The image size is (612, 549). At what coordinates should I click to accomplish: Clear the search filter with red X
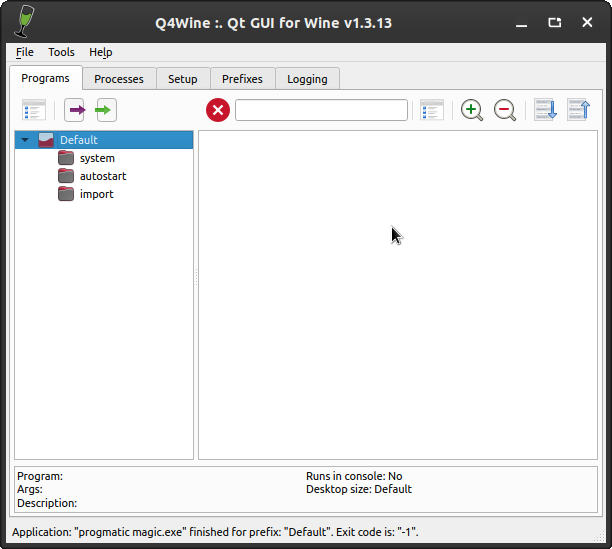(x=218, y=110)
